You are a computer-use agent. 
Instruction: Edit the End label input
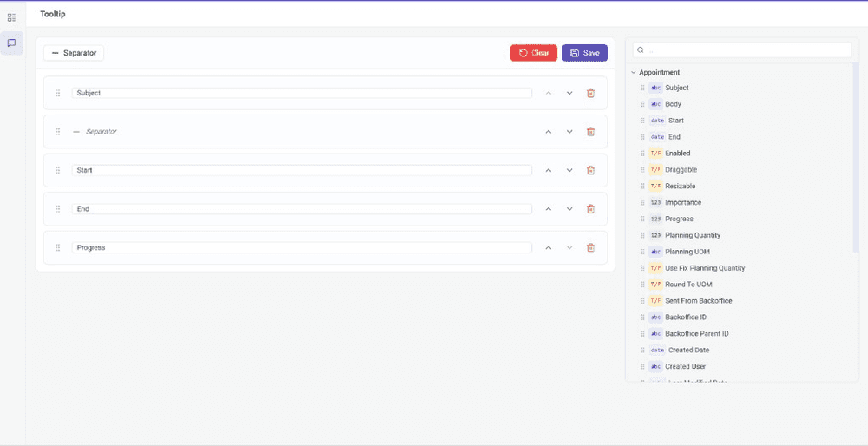click(302, 209)
